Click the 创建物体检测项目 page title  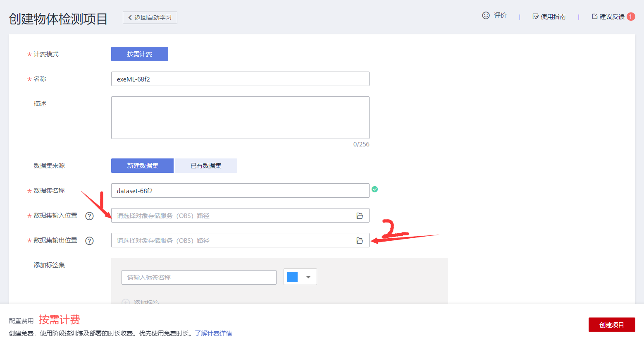click(58, 19)
